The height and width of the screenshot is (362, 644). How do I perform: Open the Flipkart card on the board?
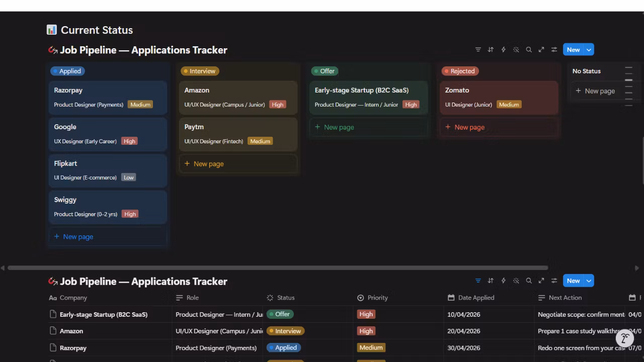click(108, 170)
